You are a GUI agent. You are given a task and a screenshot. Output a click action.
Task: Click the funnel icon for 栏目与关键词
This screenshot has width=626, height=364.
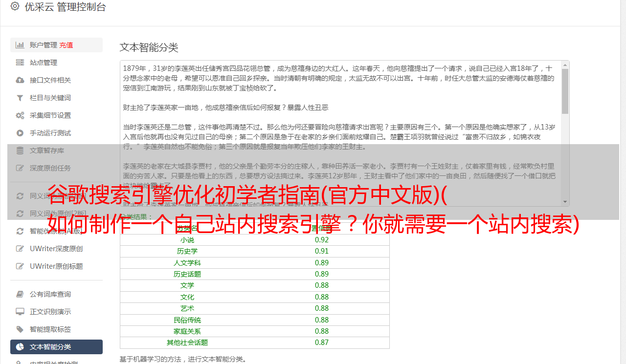[x=20, y=98]
